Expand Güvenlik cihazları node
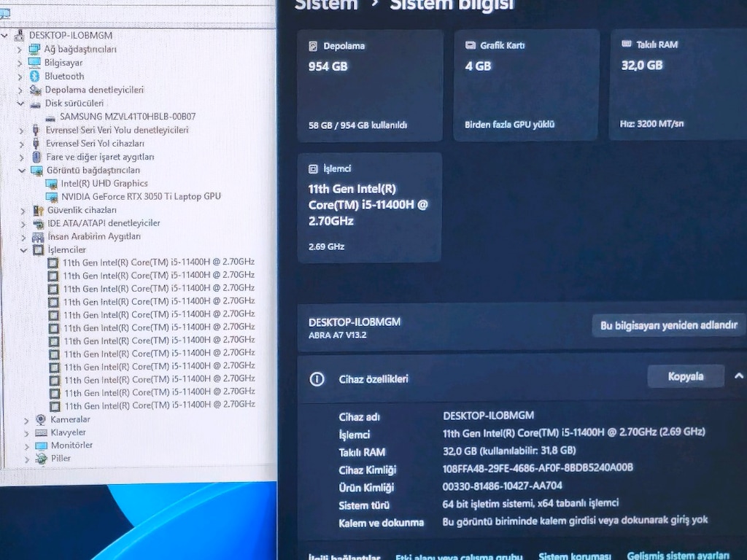 [23, 210]
